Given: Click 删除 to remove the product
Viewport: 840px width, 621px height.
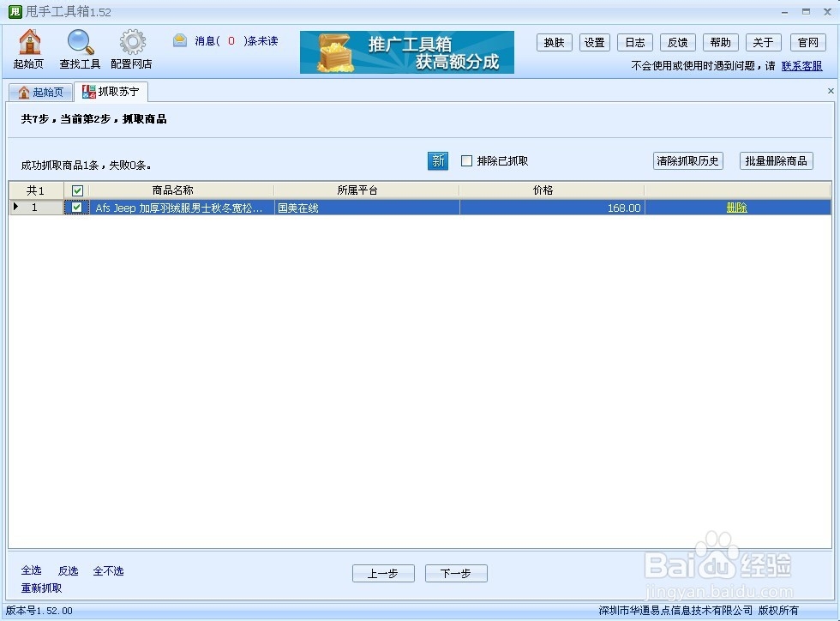Looking at the screenshot, I should pos(737,207).
